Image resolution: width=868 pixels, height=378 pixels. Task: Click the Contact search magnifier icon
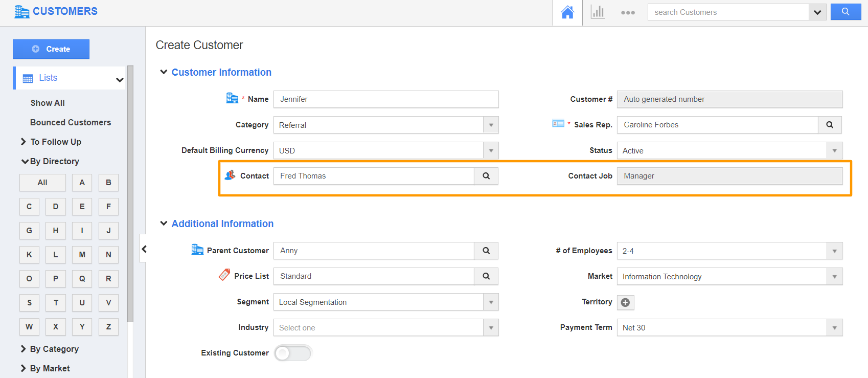pos(486,176)
